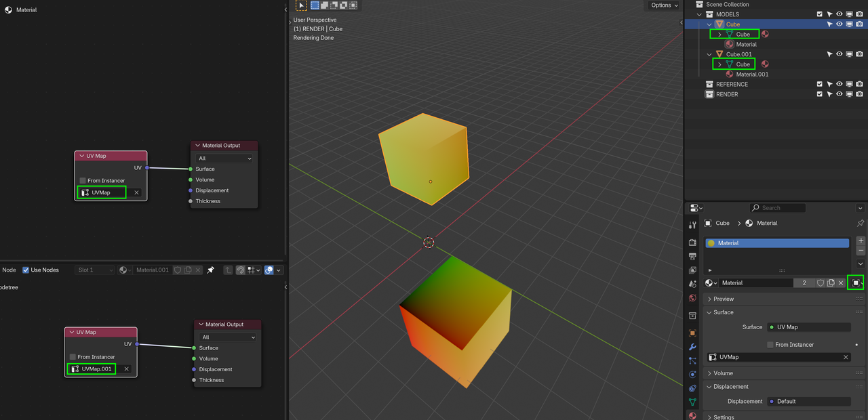
Task: Switch to Object Properties tab
Action: coord(692,331)
